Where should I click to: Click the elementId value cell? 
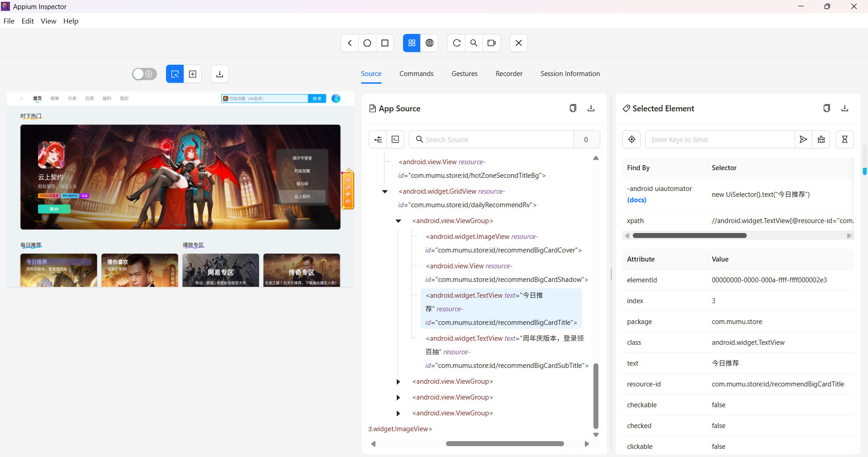pyautogui.click(x=769, y=280)
